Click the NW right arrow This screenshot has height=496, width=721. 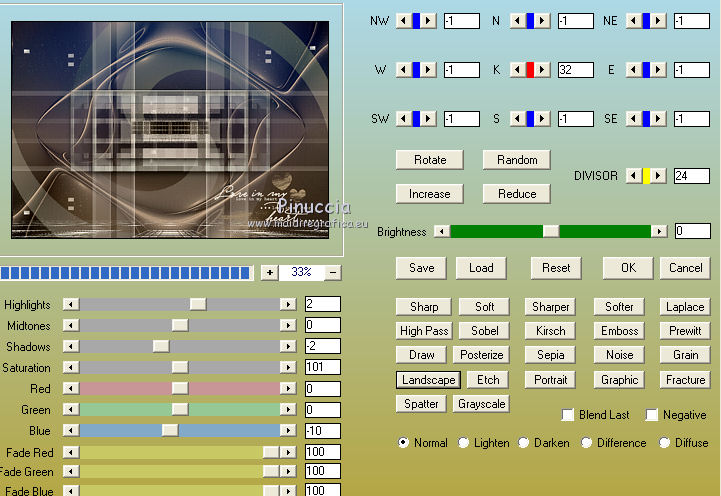click(x=429, y=21)
